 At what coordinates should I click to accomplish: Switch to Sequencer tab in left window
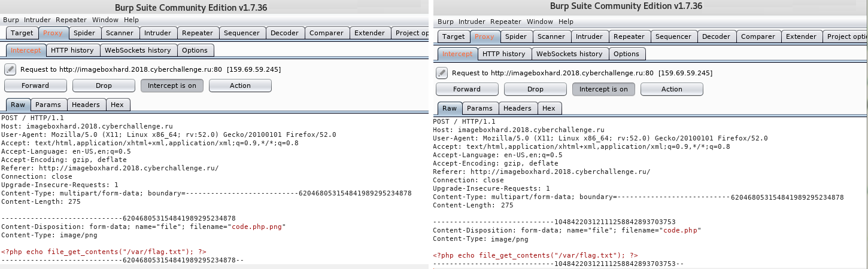pos(242,33)
